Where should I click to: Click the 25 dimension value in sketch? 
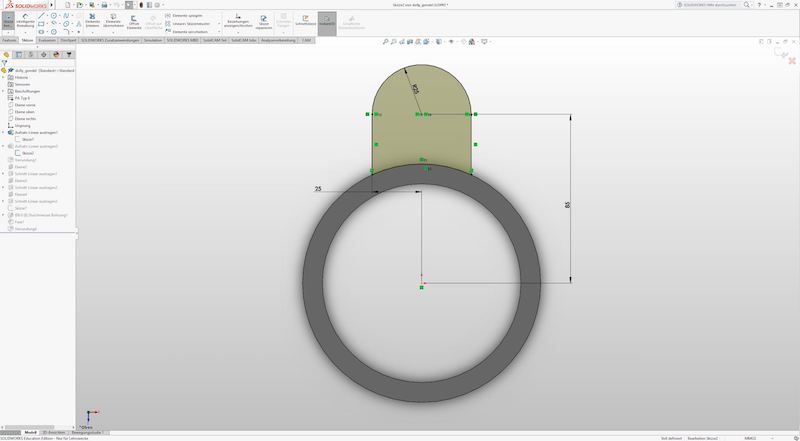(318, 189)
